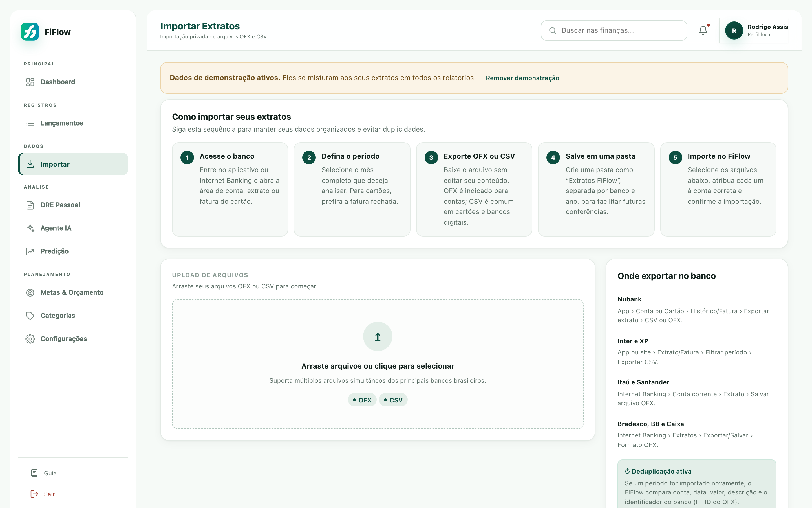Focus the Buscar nas finanças search field
The image size is (812, 508).
(x=614, y=30)
